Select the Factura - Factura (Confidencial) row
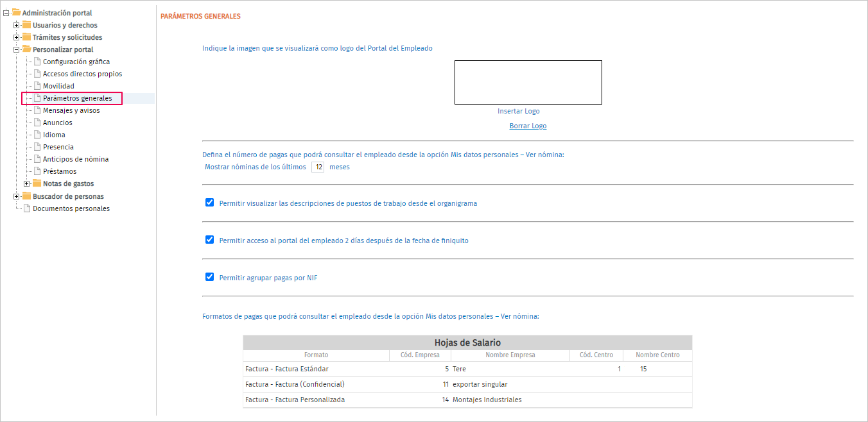Viewport: 868px width, 422px height. coord(467,384)
